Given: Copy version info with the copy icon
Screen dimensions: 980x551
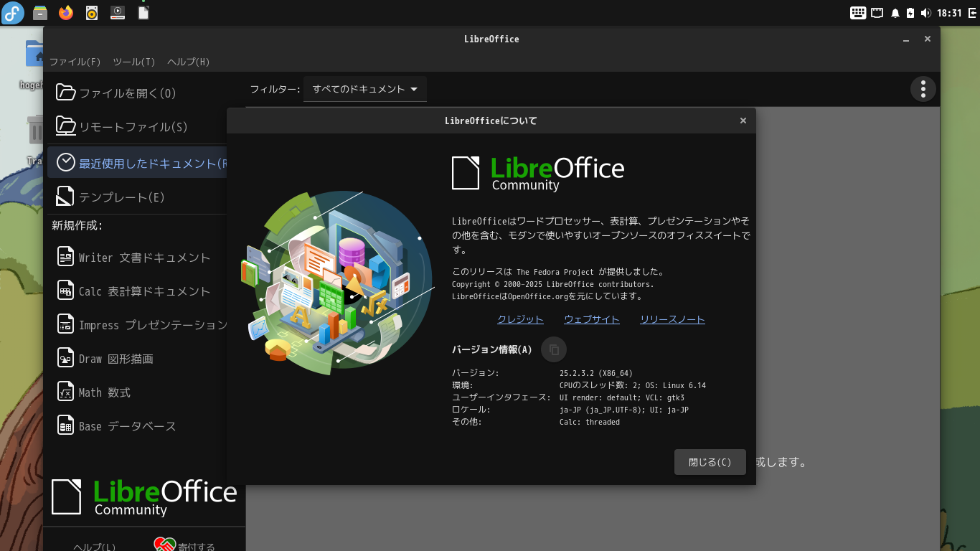Looking at the screenshot, I should [x=553, y=349].
